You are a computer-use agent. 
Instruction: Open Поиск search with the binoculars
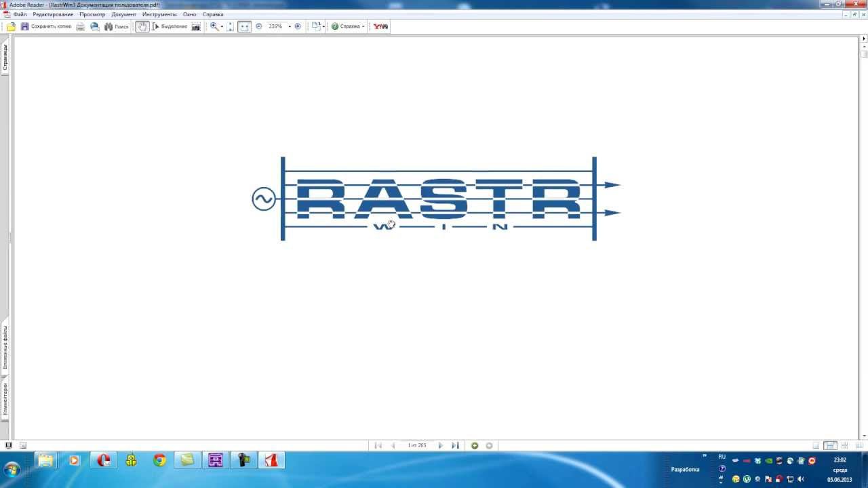point(116,26)
